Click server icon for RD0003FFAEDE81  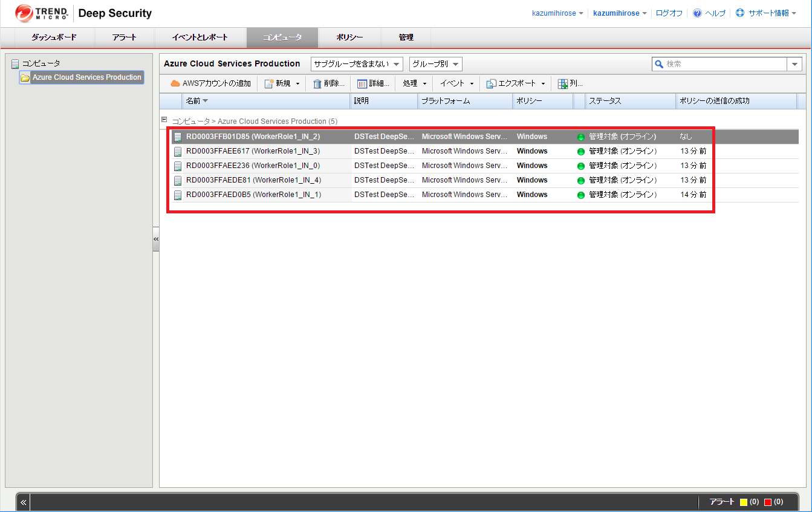coord(178,181)
